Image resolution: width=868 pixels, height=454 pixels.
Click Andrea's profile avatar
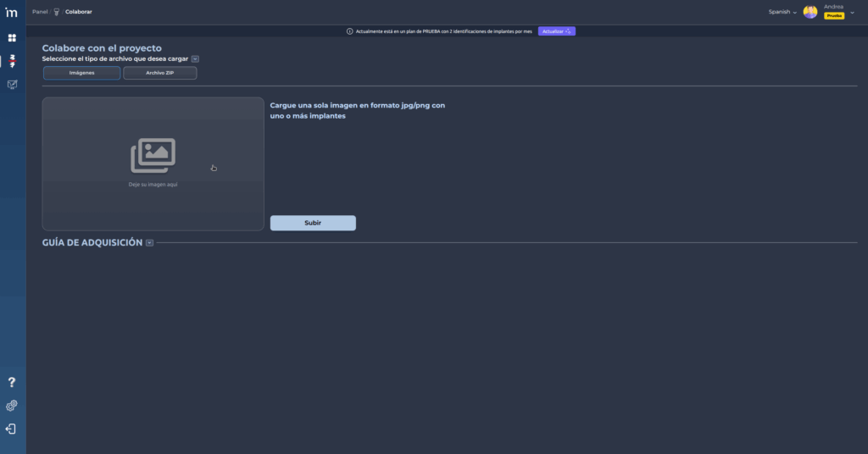(810, 12)
